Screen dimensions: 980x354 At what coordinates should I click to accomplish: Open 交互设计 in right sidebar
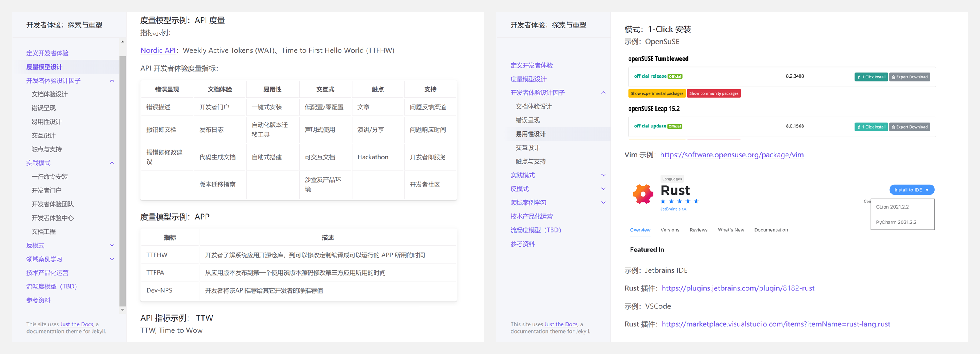pyautogui.click(x=528, y=148)
